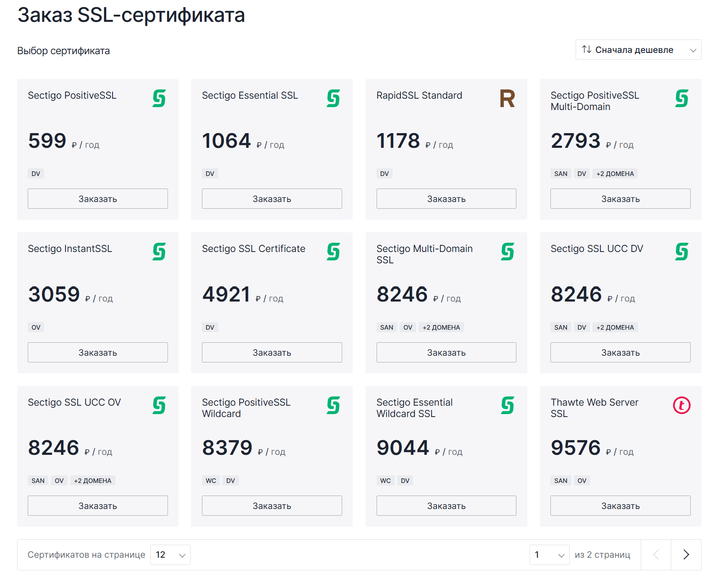Go to next page arrow
The width and height of the screenshot is (728, 572).
pos(686,555)
